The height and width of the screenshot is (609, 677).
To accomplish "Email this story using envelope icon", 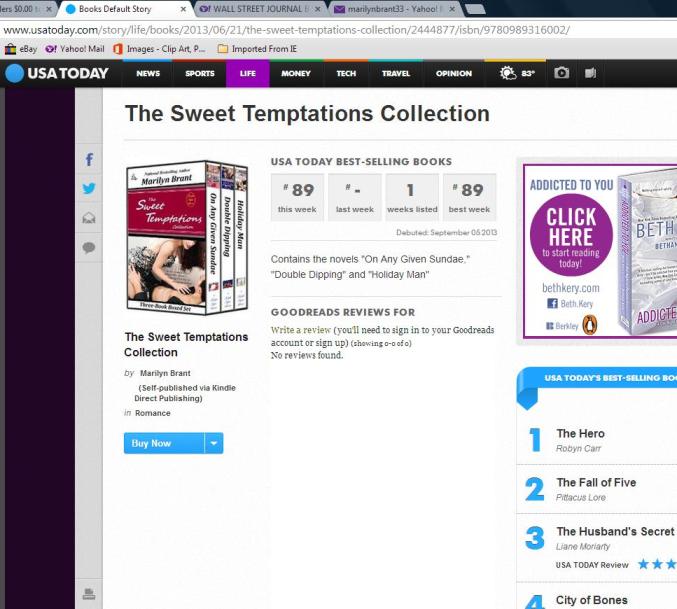I will pos(89,218).
